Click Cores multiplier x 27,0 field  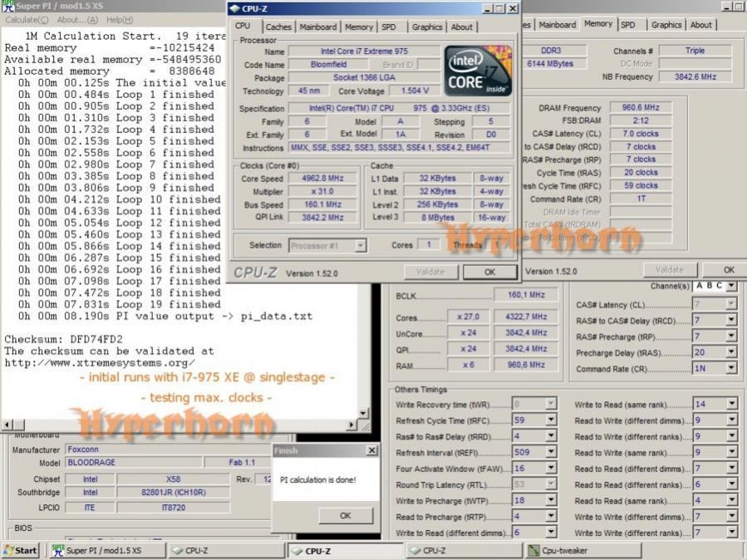pyautogui.click(x=468, y=317)
